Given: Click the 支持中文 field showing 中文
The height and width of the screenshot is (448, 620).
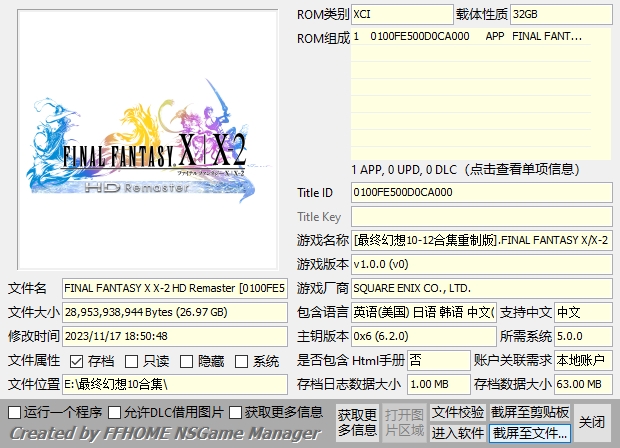Looking at the screenshot, I should 584,312.
